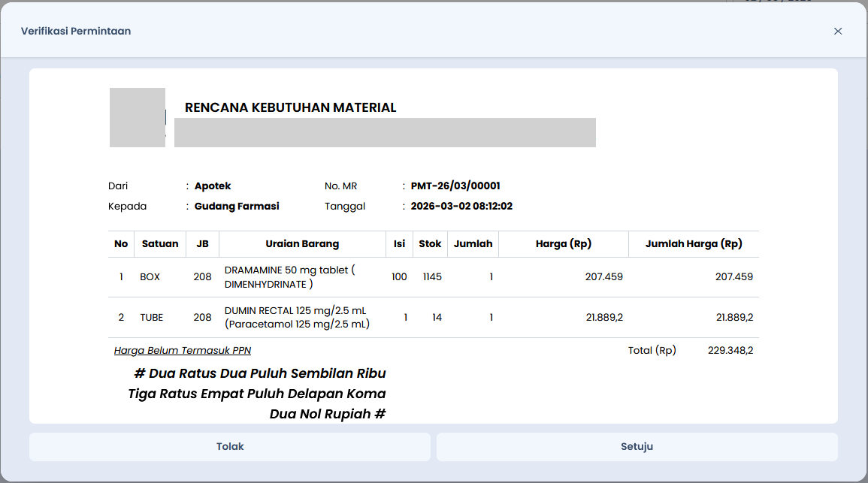Click the Isi column header
The image size is (868, 483).
[x=399, y=244]
